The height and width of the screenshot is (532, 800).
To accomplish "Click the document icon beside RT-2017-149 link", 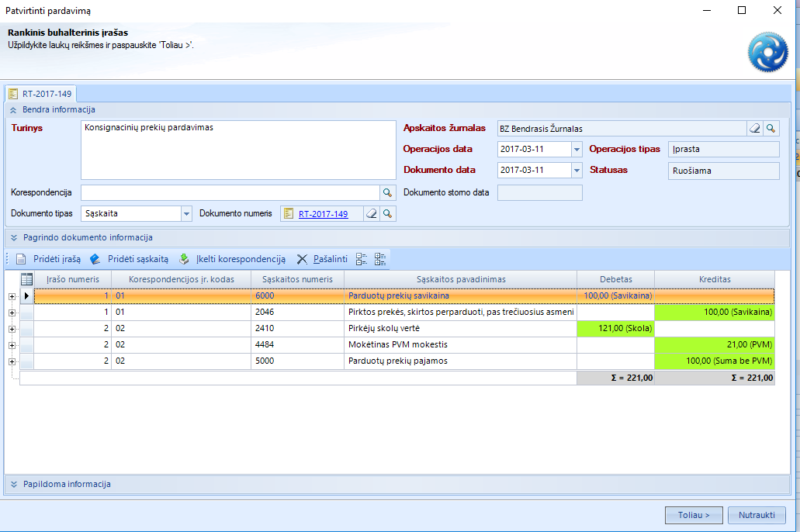I will pyautogui.click(x=289, y=214).
